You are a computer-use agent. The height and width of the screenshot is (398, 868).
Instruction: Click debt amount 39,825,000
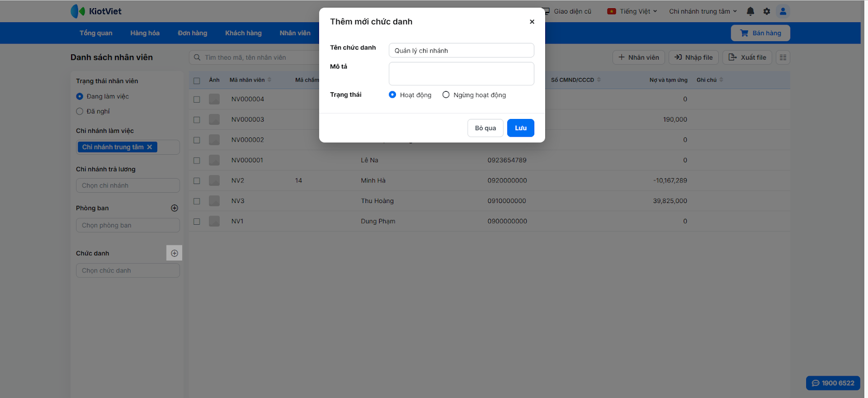pos(670,201)
